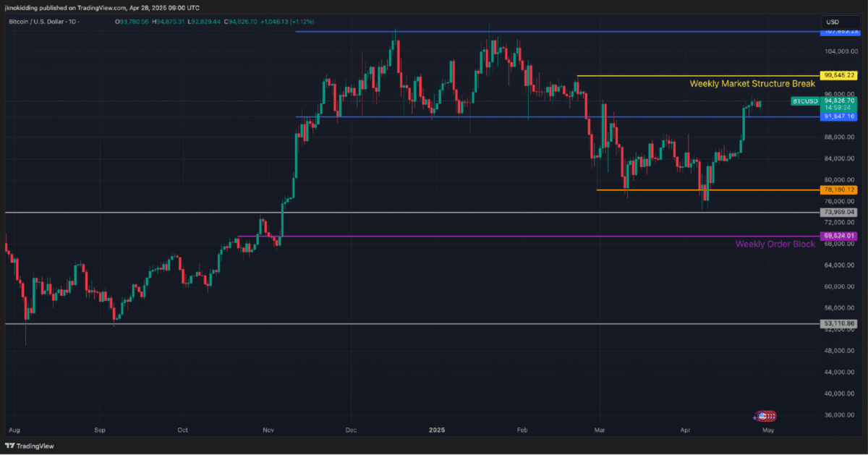The width and height of the screenshot is (868, 455).
Task: Select the gray 73,969.04 price label
Action: point(839,213)
